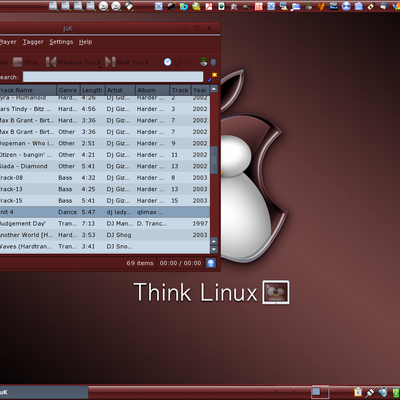Screen dimensions: 400x400
Task: Click the dj lady... artist cell
Action: pyautogui.click(x=119, y=212)
